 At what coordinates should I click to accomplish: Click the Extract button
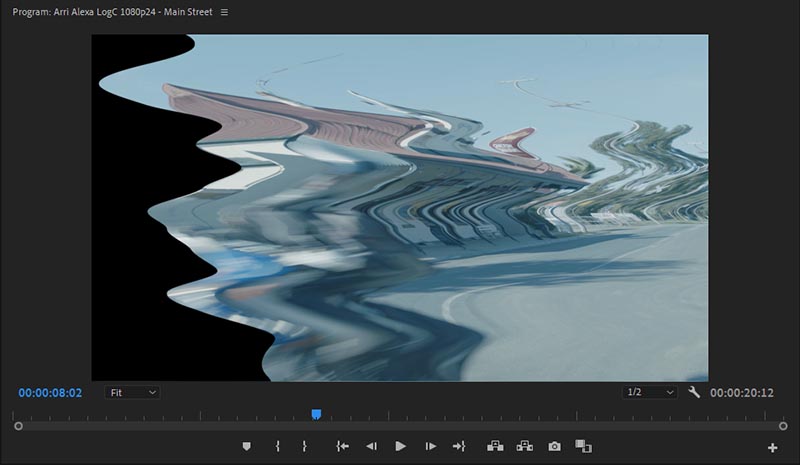(524, 447)
